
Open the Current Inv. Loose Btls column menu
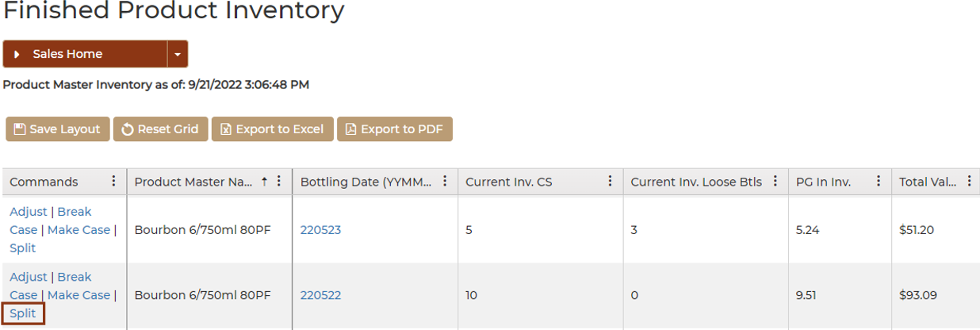point(775,182)
